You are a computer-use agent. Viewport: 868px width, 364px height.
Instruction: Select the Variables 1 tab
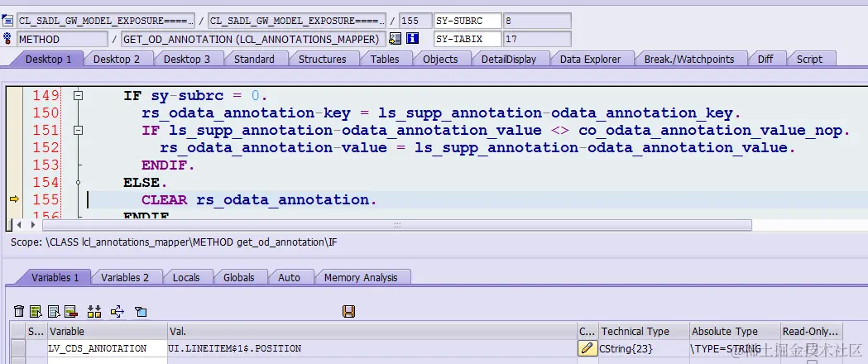tap(55, 278)
